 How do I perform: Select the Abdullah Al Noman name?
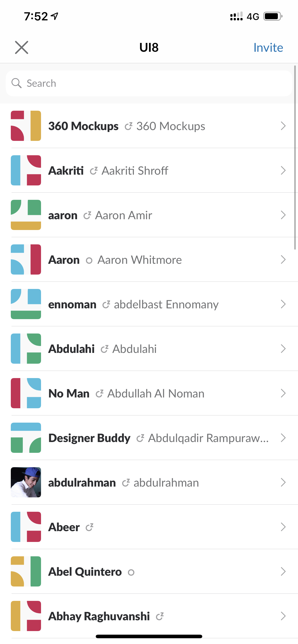pyautogui.click(x=156, y=393)
